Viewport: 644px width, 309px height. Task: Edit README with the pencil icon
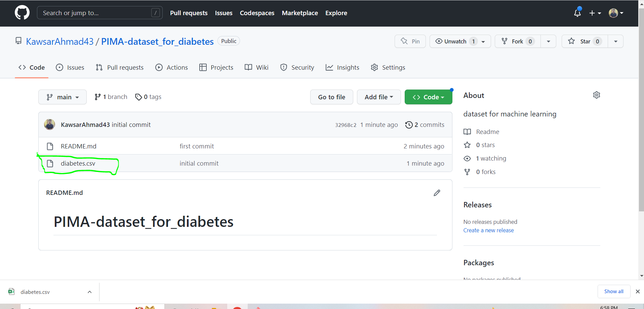[x=437, y=193]
